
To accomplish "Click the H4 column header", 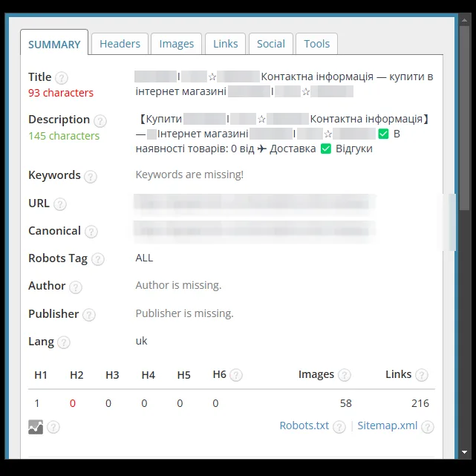I will click(x=148, y=375).
